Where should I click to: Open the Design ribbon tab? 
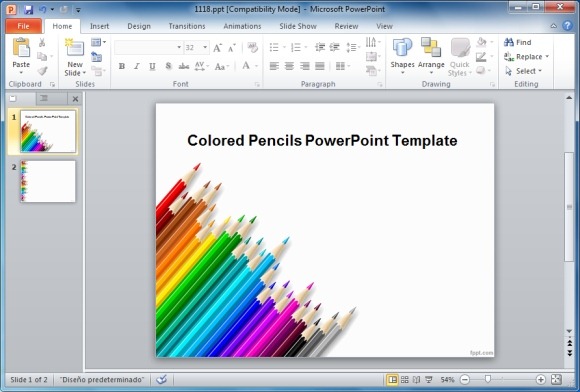tap(139, 26)
